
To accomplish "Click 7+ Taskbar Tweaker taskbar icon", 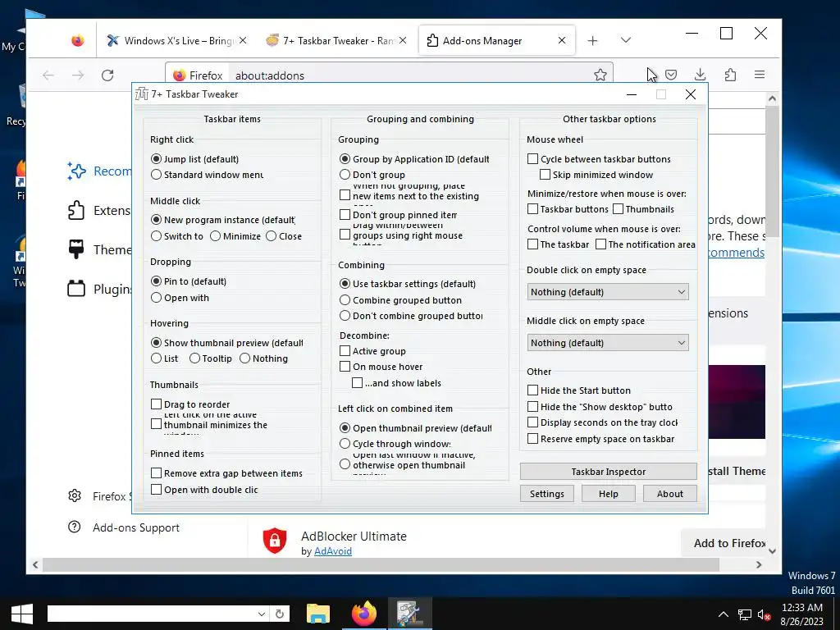I will (x=410, y=614).
